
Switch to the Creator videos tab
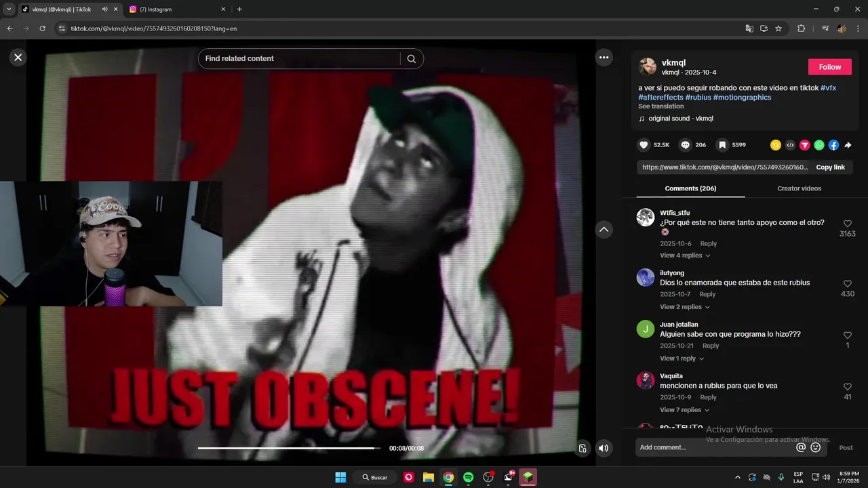pos(799,188)
